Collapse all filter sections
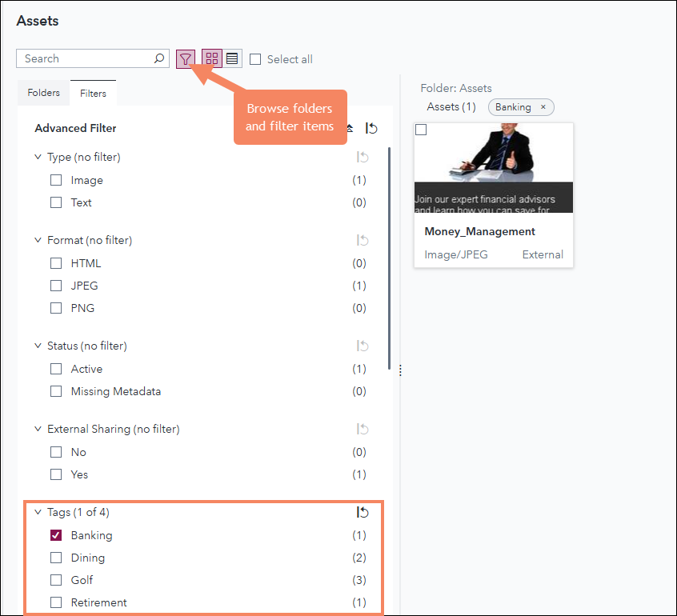This screenshot has width=677, height=616. 351,128
